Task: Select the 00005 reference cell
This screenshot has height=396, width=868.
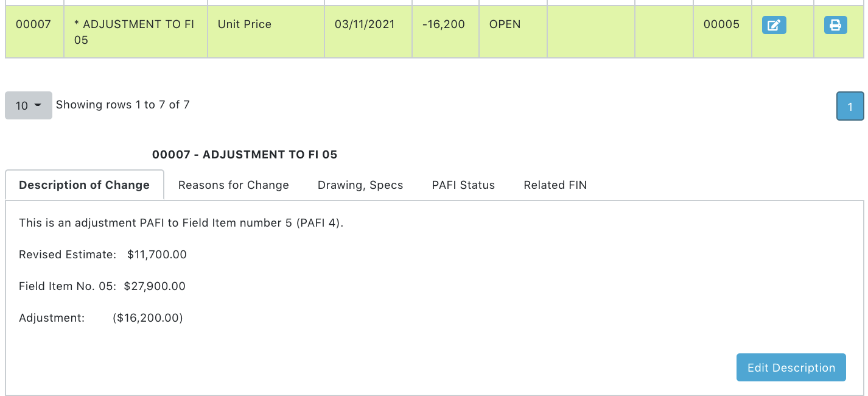Action: (x=721, y=24)
